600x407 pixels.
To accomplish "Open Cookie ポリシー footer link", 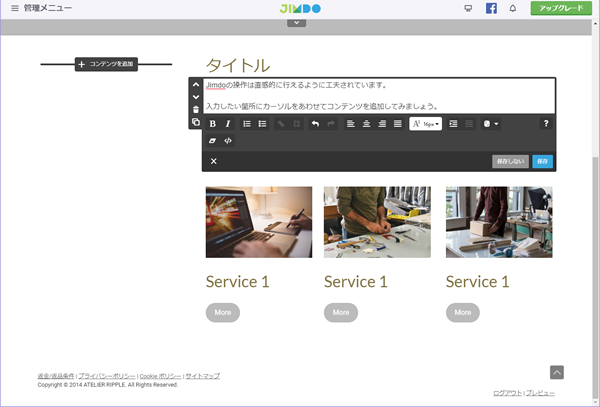I will [160, 376].
